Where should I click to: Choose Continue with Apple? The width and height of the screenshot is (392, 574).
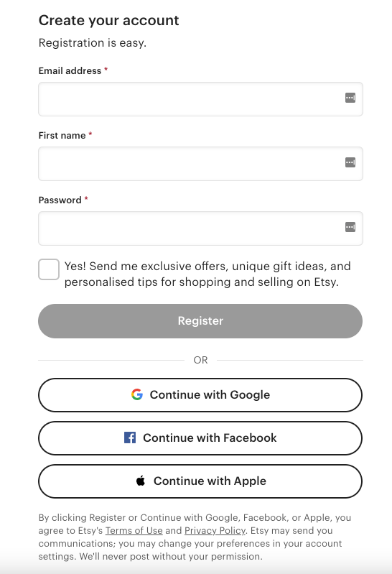tap(200, 481)
